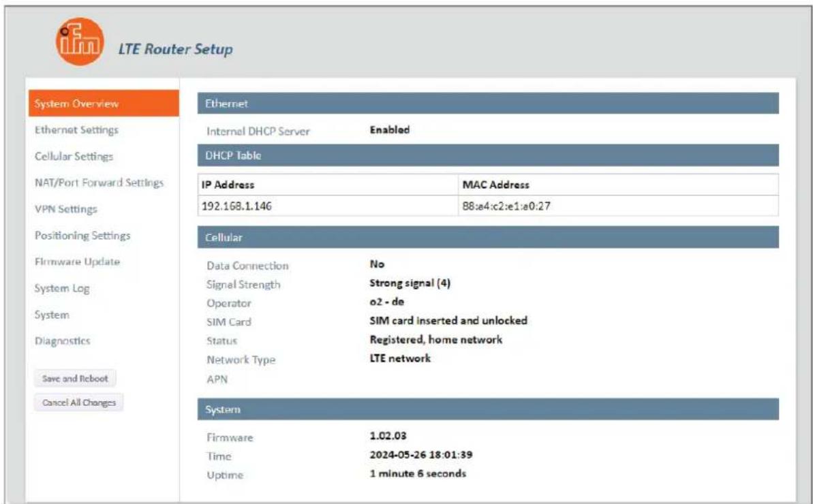Click the Save and Reboot button

pyautogui.click(x=75, y=379)
